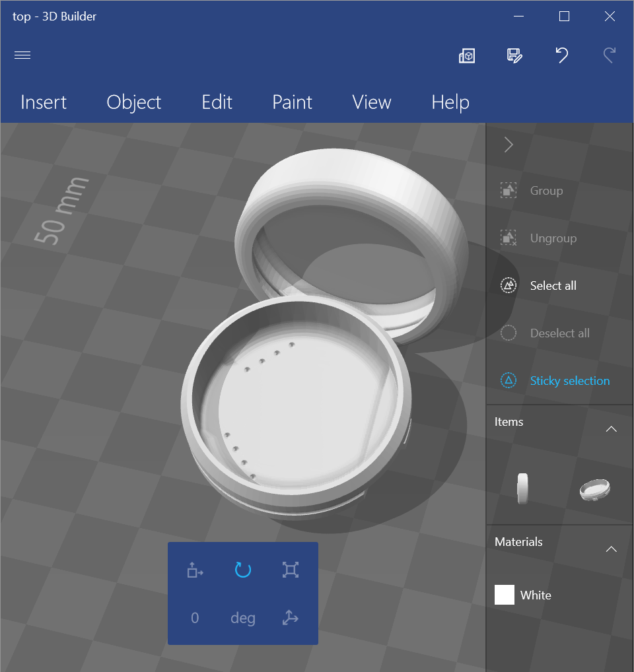
Task: Click the White material swatch
Action: click(505, 595)
